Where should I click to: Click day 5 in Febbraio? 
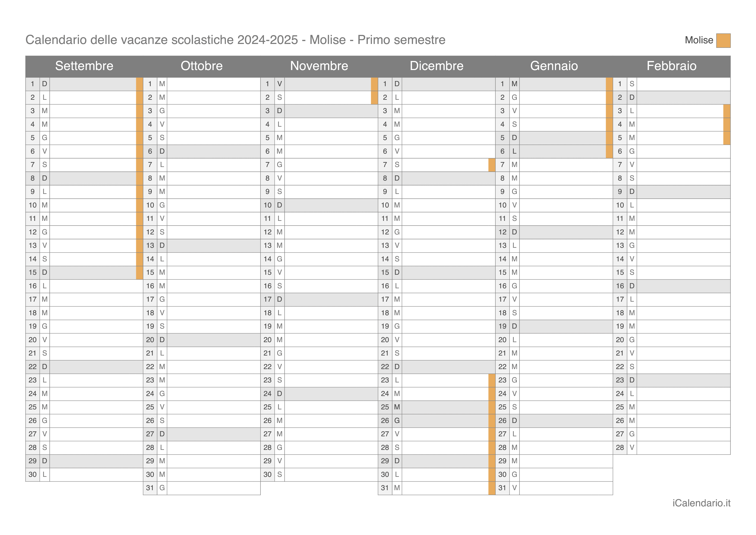[620, 138]
